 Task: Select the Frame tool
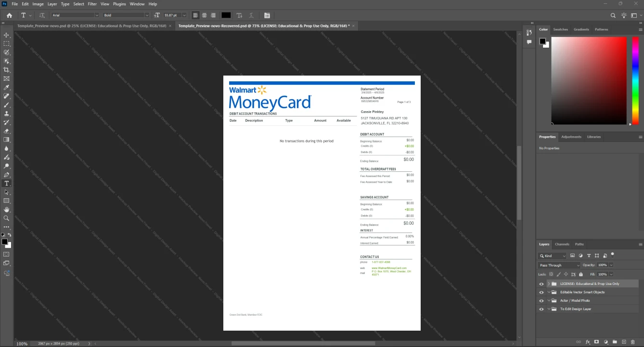click(6, 78)
